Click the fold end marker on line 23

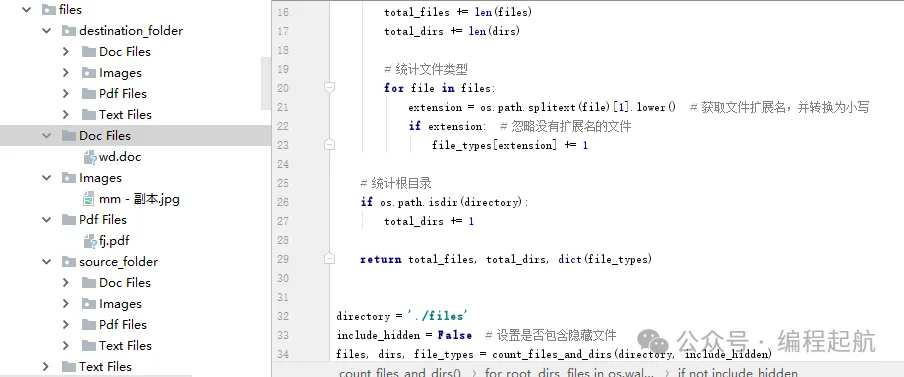(x=329, y=145)
